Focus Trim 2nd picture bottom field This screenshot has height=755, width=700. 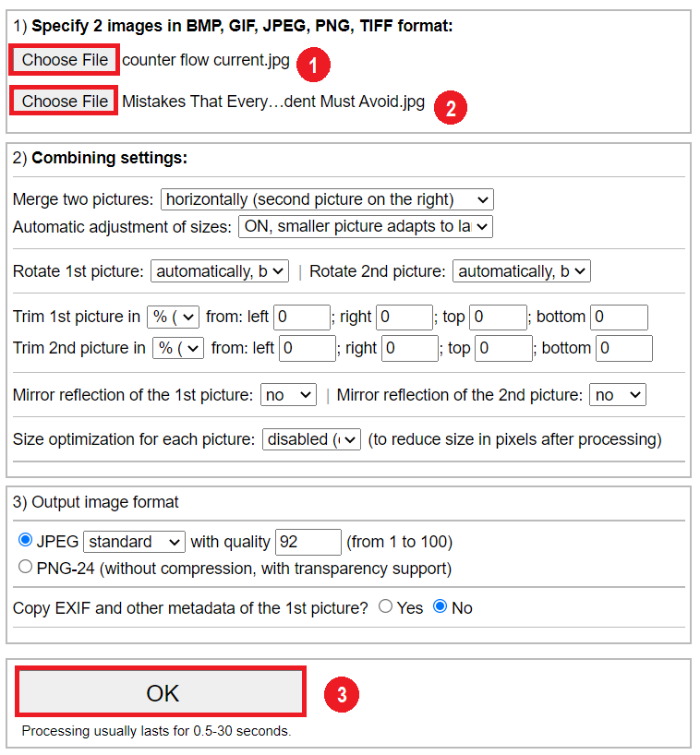click(624, 348)
